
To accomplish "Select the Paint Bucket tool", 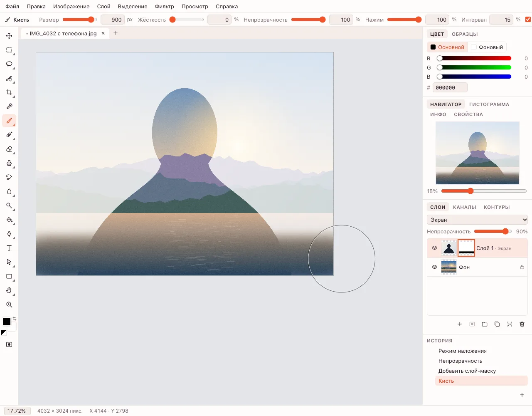I will click(9, 220).
